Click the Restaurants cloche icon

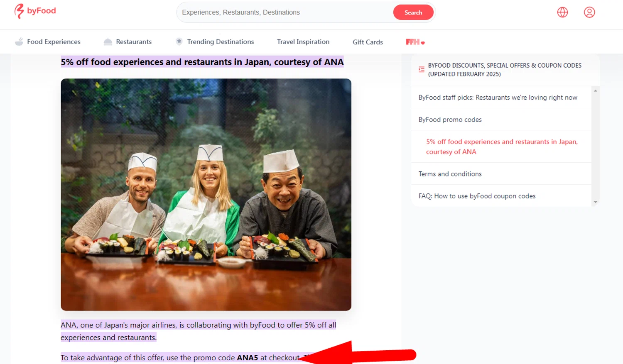pos(108,42)
